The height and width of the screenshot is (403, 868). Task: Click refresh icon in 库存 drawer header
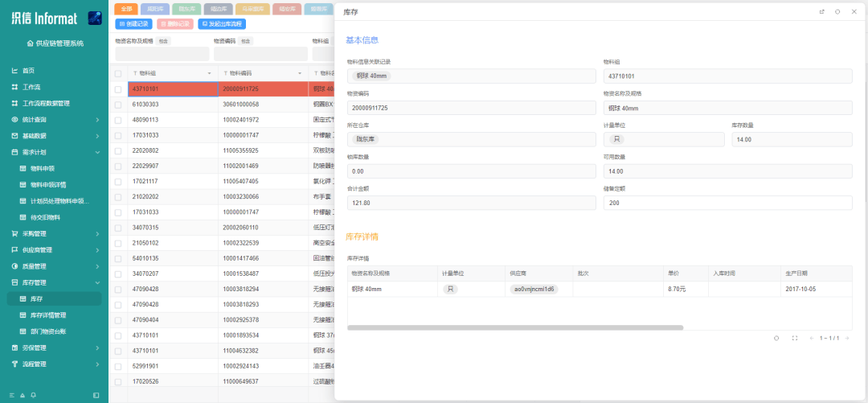click(837, 12)
